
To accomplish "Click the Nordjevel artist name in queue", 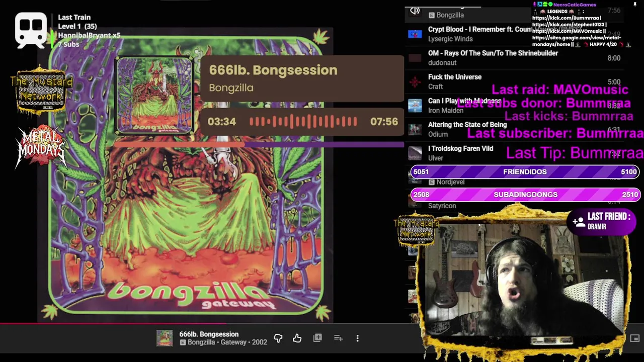I will pos(450,182).
